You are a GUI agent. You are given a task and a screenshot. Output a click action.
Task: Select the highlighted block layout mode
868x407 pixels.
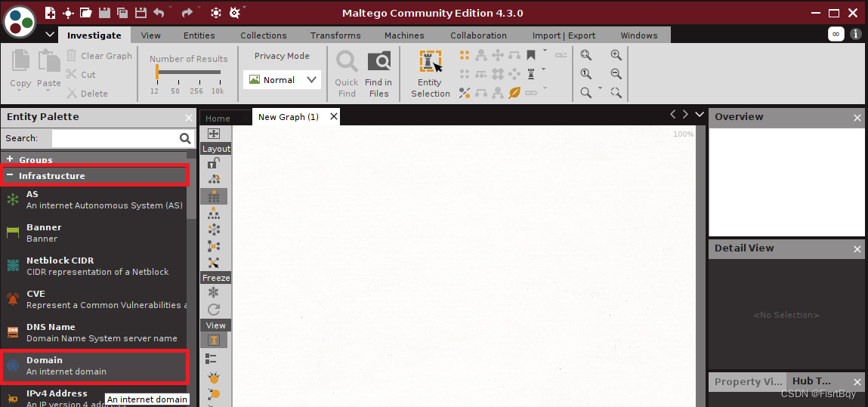[x=214, y=196]
